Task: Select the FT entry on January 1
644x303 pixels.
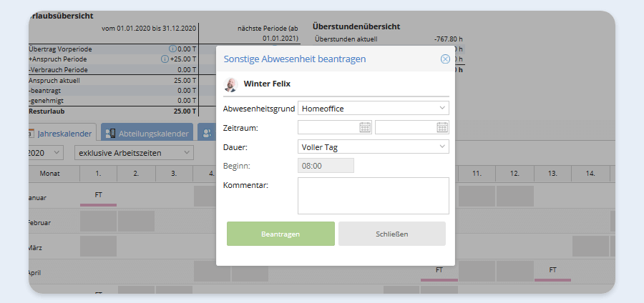Action: pos(98,195)
